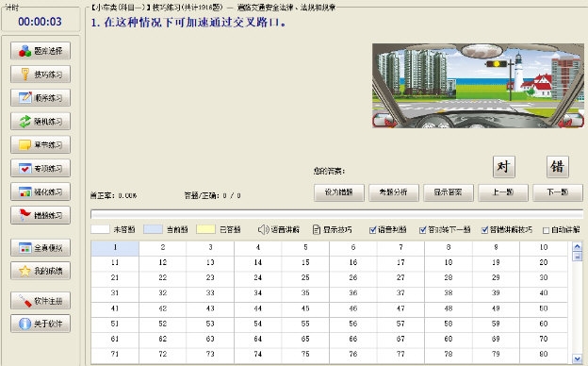Click the question grid scrollbar up arrow
This screenshot has width=588, height=366.
coord(577,246)
